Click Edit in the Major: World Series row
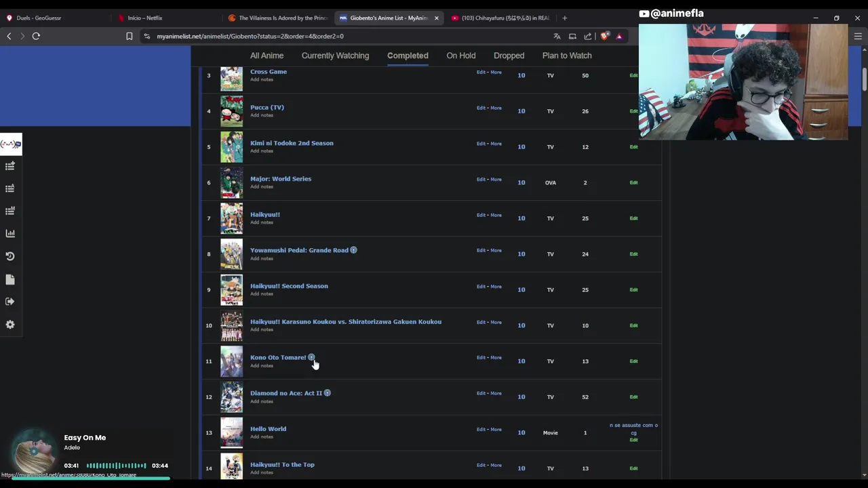Image resolution: width=868 pixels, height=488 pixels. [x=481, y=179]
